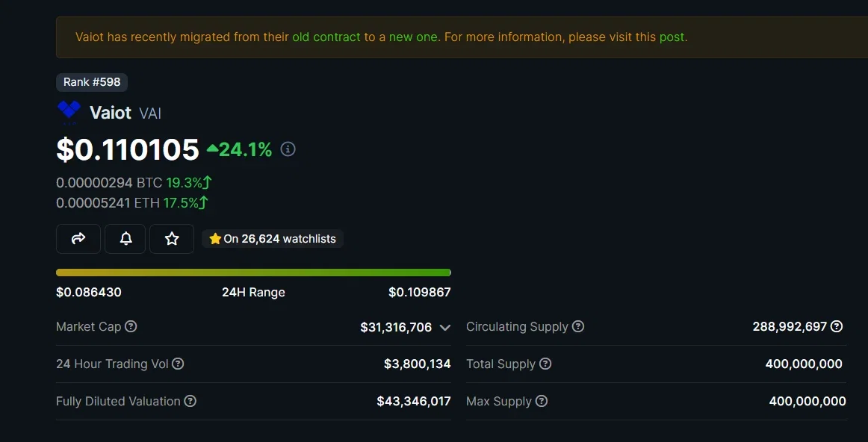Click the Circulating Supply label
The height and width of the screenshot is (442, 868).
click(x=517, y=326)
